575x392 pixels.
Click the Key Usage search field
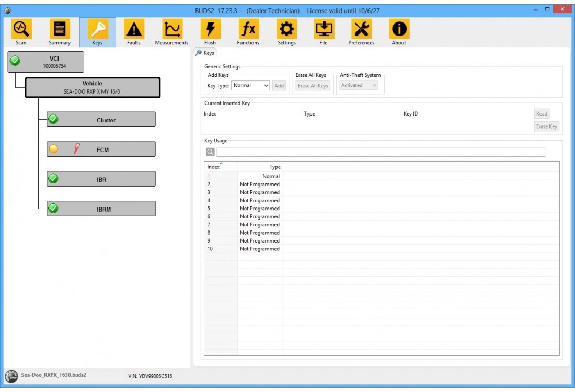(381, 152)
